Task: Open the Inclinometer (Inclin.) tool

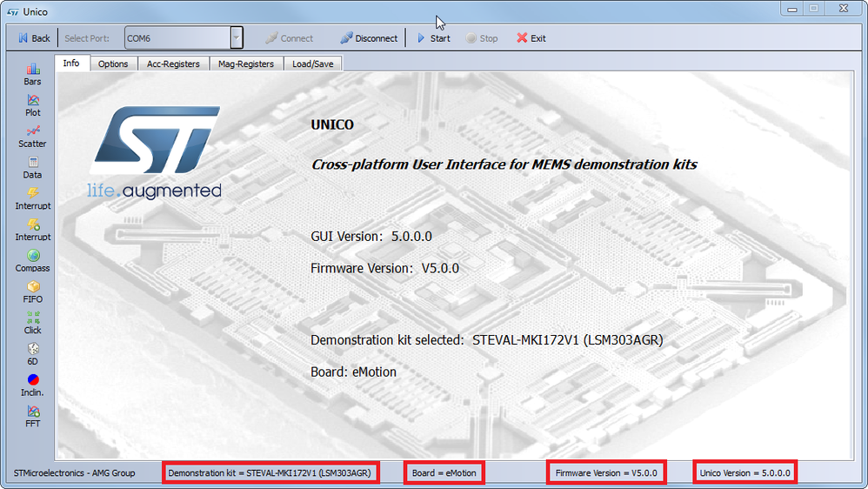Action: tap(32, 385)
